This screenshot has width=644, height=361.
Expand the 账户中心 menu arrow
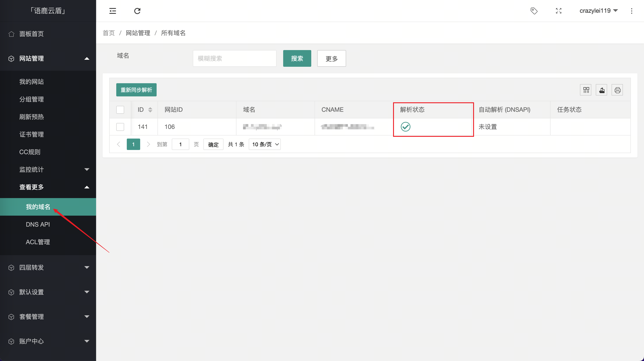tap(87, 341)
